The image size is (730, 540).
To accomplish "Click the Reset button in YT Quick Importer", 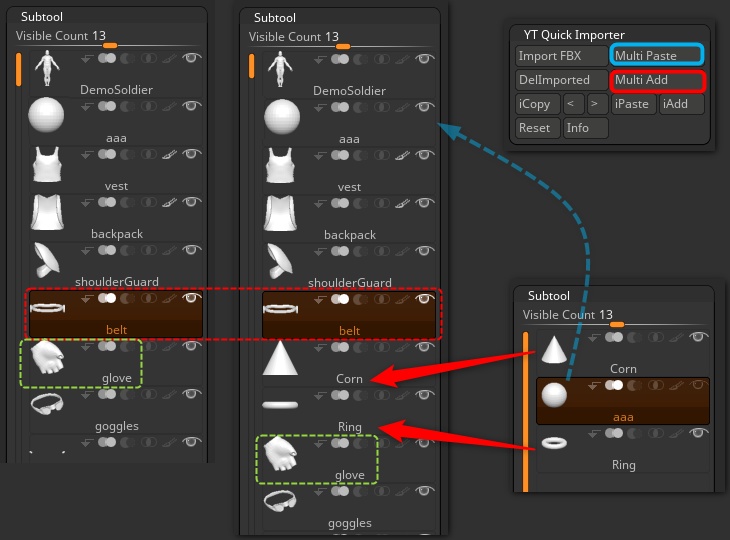I will (537, 128).
